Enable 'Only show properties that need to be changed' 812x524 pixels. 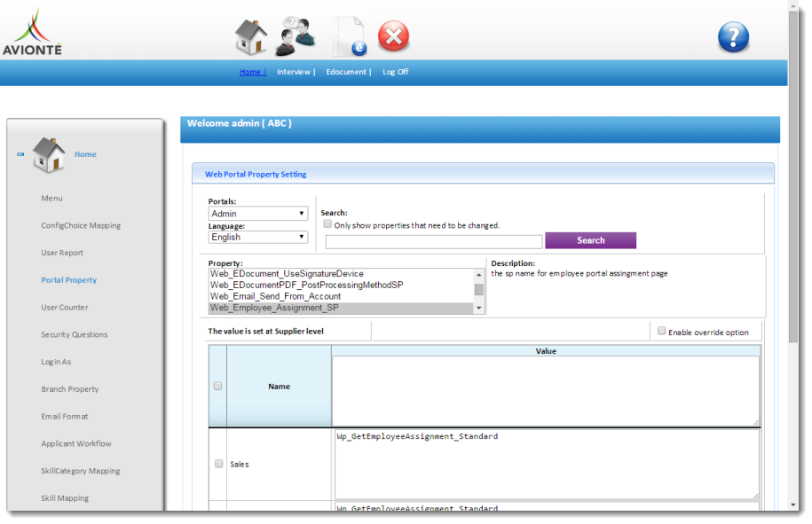[327, 224]
